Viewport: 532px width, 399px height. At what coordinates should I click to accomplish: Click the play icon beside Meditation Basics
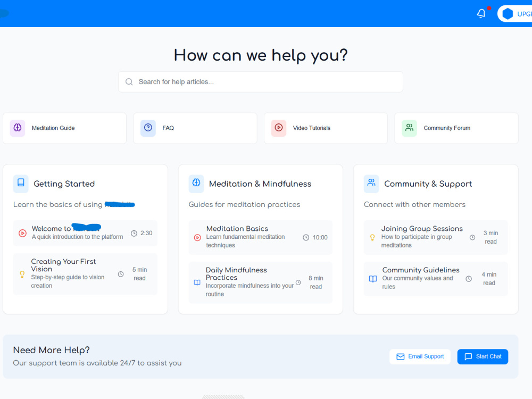pos(197,237)
